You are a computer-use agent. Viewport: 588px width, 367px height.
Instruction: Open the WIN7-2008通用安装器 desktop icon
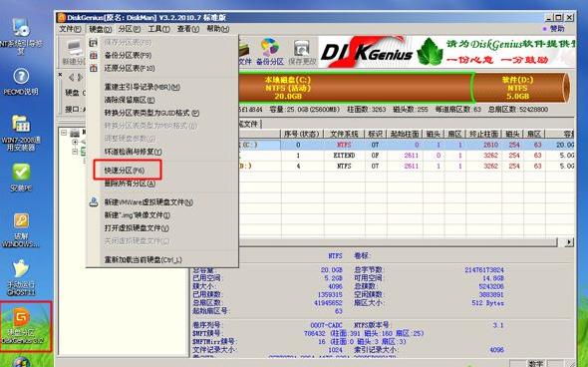pos(21,133)
